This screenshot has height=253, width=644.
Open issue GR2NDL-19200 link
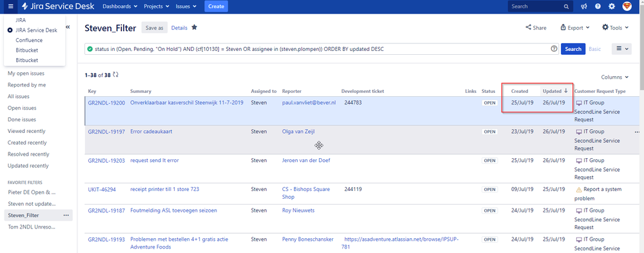(106, 103)
